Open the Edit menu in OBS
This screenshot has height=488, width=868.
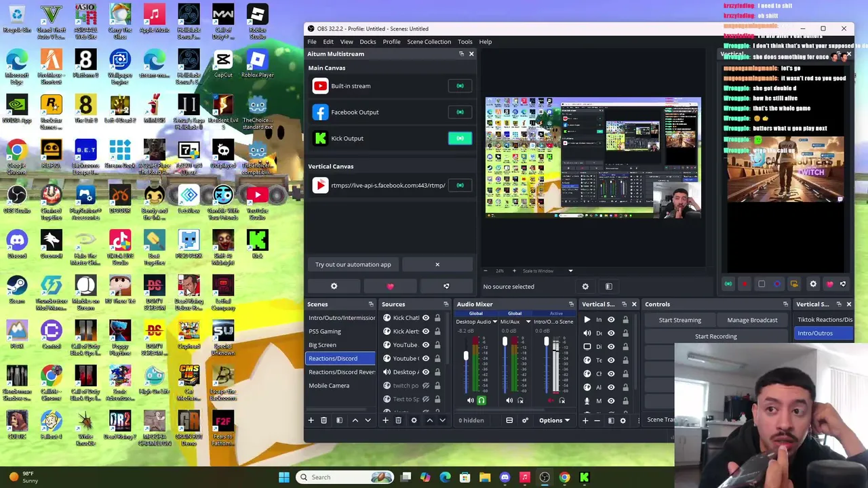[x=328, y=41]
